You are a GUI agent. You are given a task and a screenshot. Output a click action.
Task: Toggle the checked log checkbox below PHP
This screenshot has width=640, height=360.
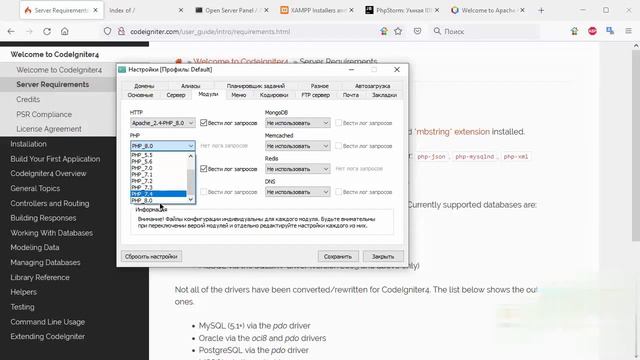[203, 169]
